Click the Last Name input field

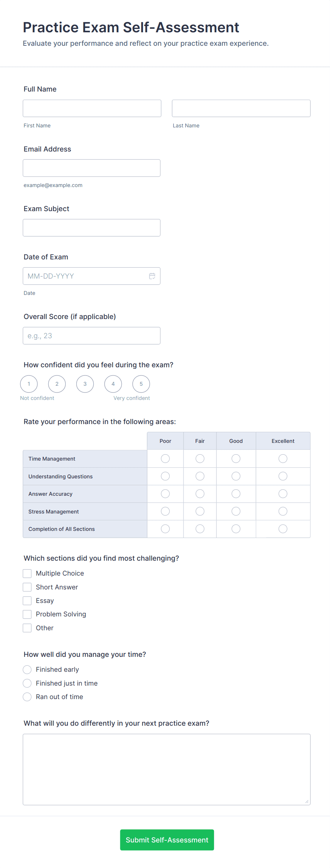click(241, 108)
